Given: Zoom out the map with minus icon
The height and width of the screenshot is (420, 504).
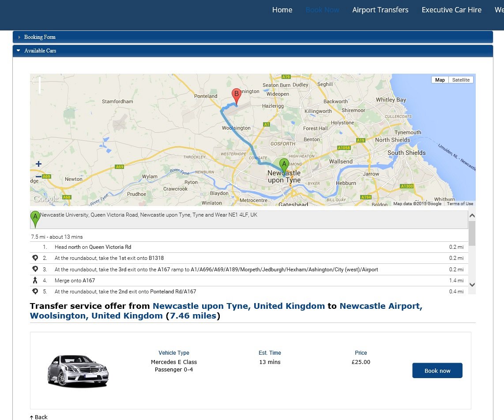Looking at the screenshot, I should coord(38,176).
